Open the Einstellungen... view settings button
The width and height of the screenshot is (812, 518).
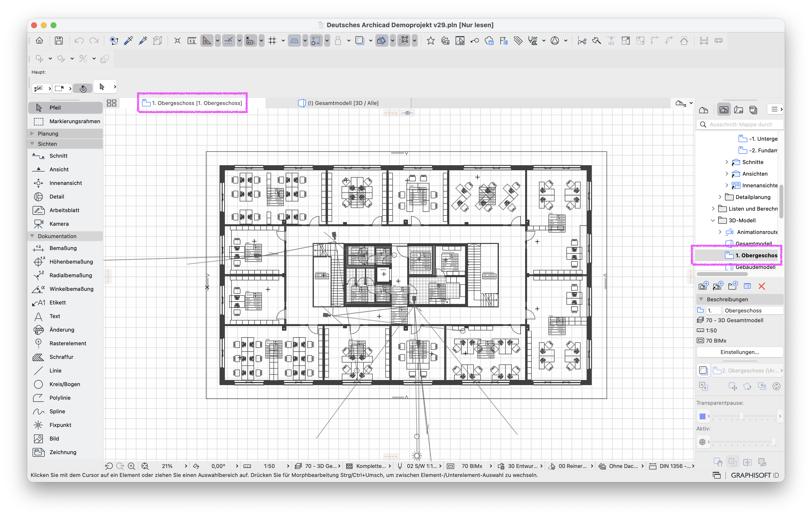point(740,352)
